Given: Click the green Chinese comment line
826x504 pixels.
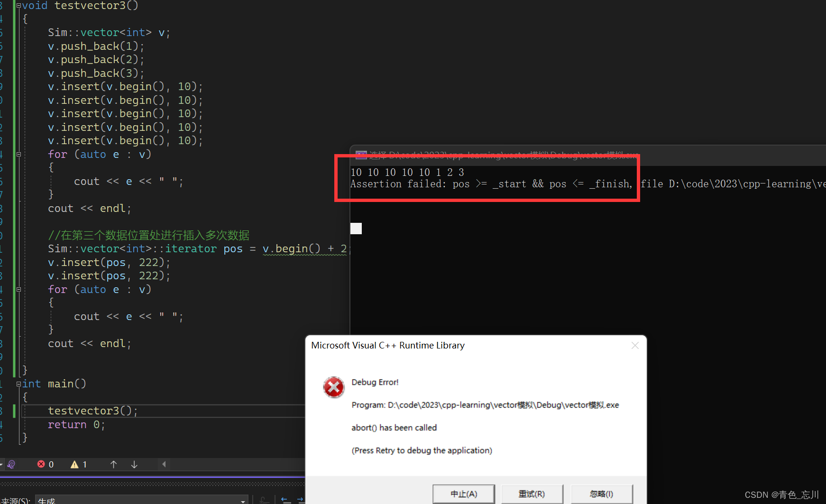Looking at the screenshot, I should (x=149, y=235).
